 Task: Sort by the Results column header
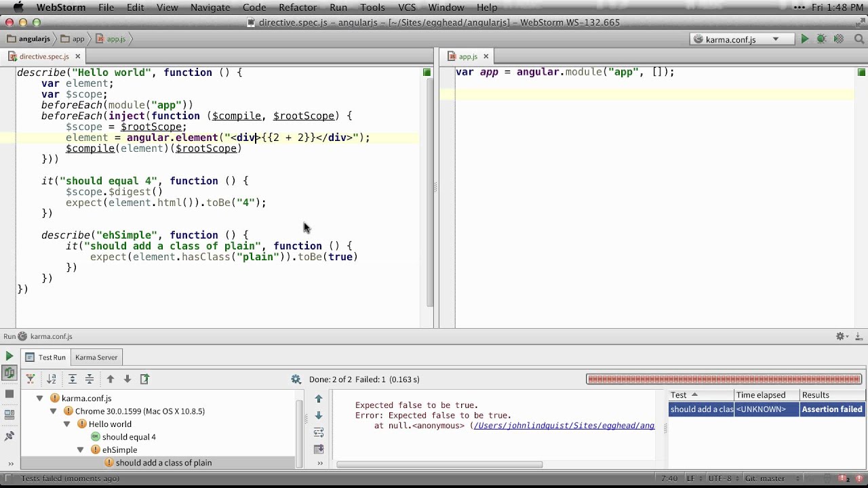click(832, 394)
